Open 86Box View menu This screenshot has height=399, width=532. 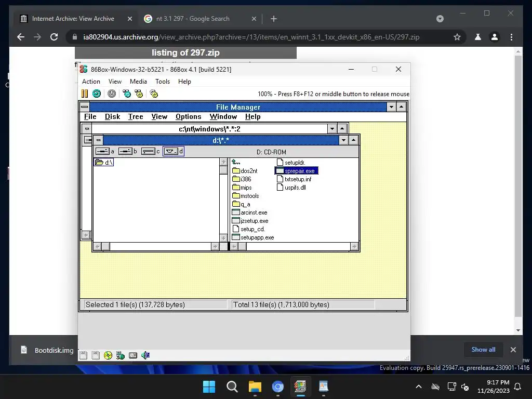click(115, 82)
